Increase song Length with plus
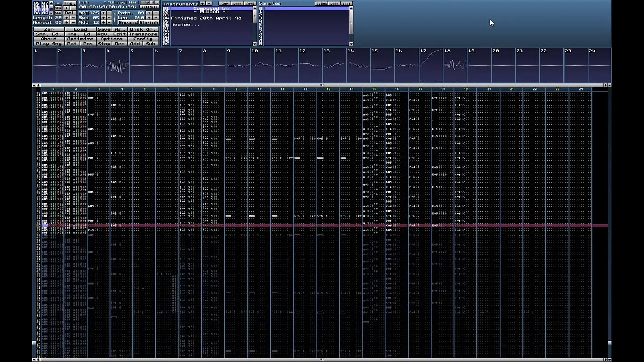This screenshot has width=644, height=362. (x=67, y=18)
